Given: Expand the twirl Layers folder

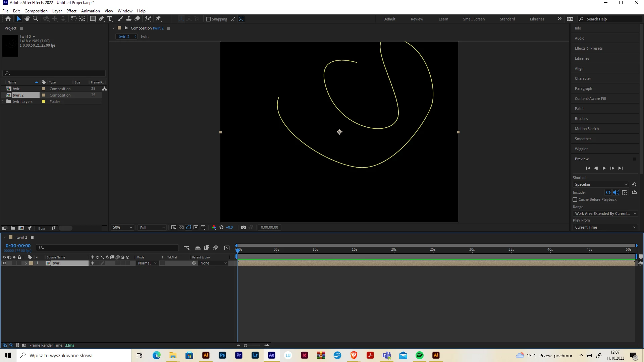Looking at the screenshot, I should coord(3,102).
